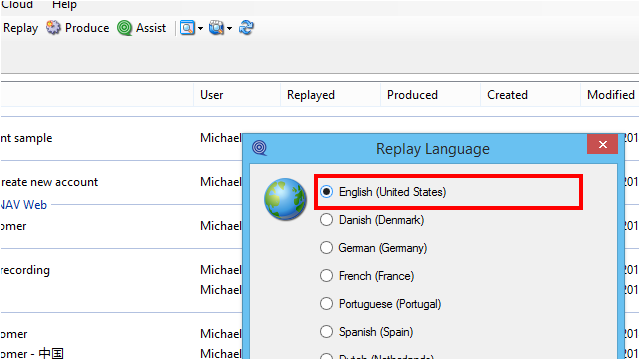The width and height of the screenshot is (640, 360).
Task: Click the camera capture toolbar icon
Action: tap(216, 28)
